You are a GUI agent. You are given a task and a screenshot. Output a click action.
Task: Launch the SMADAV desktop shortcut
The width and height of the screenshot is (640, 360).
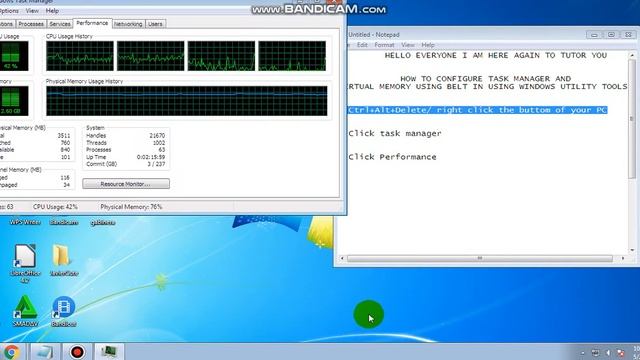click(x=25, y=311)
